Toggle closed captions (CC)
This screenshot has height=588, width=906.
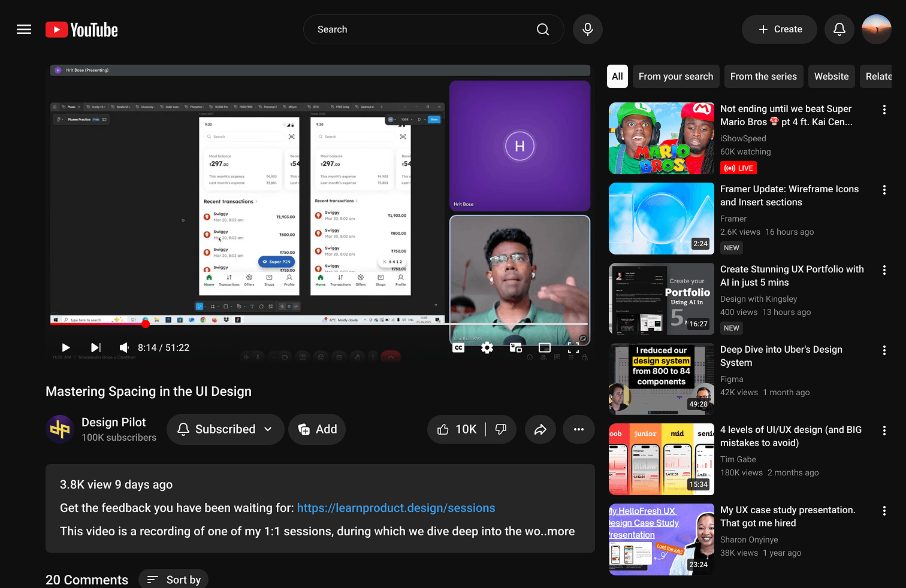[458, 347]
